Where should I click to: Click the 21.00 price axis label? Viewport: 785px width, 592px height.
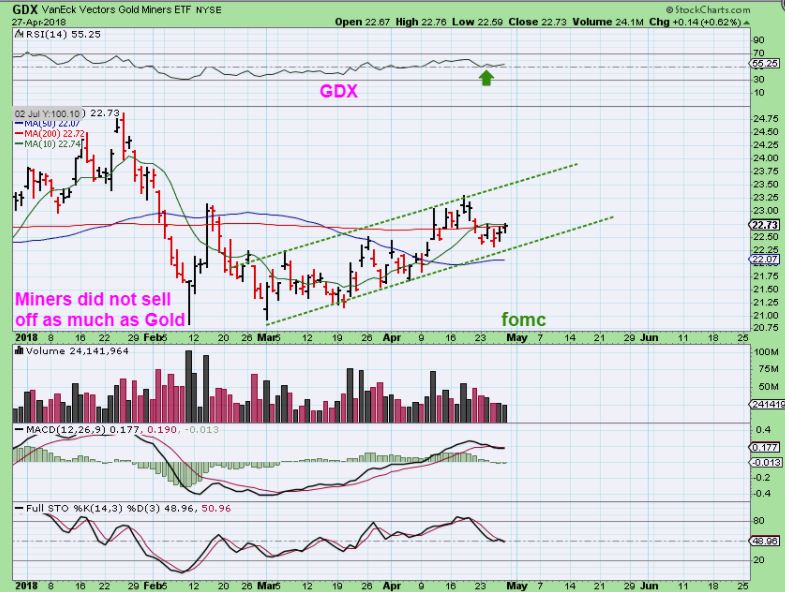point(766,315)
